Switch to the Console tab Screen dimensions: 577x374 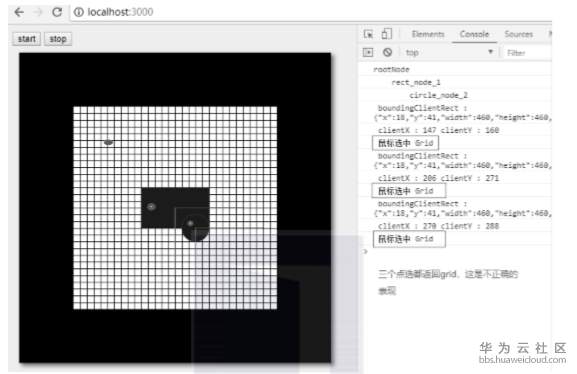point(474,34)
